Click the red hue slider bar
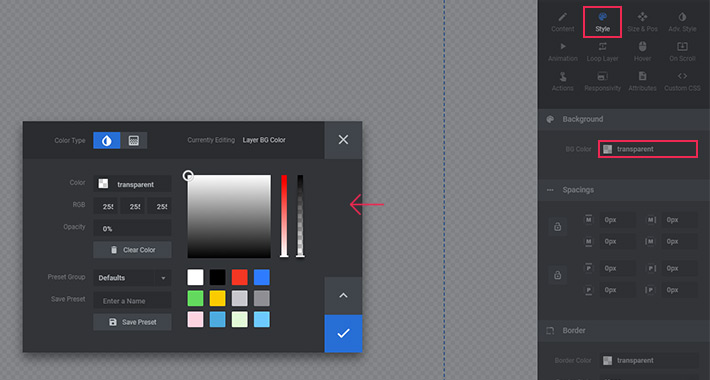This screenshot has width=710, height=380. (x=284, y=216)
